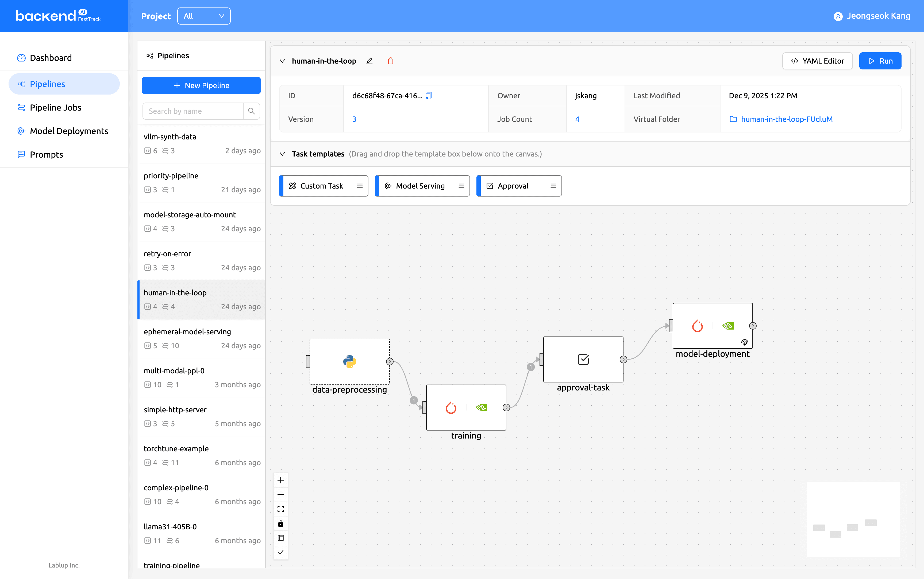Click the canvas zoom in plus icon
Viewport: 924px width, 579px height.
pos(280,480)
